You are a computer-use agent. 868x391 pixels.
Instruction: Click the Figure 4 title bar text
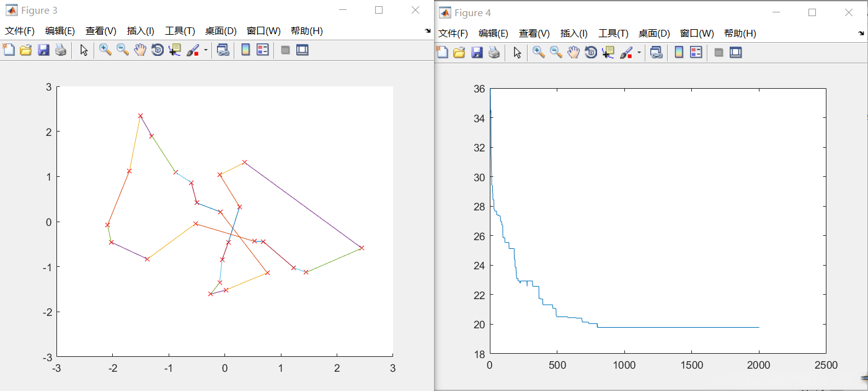point(472,13)
